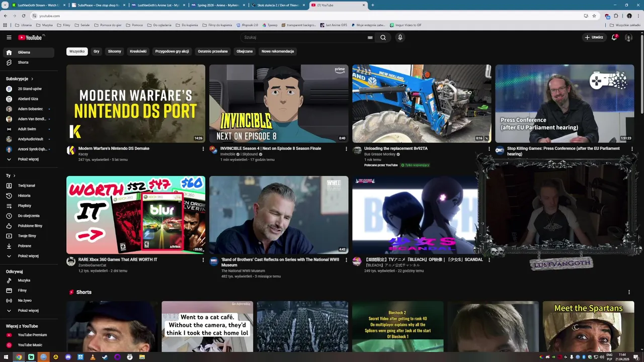Open YouTube Music in the sidebar
The width and height of the screenshot is (644, 362).
coord(30,345)
